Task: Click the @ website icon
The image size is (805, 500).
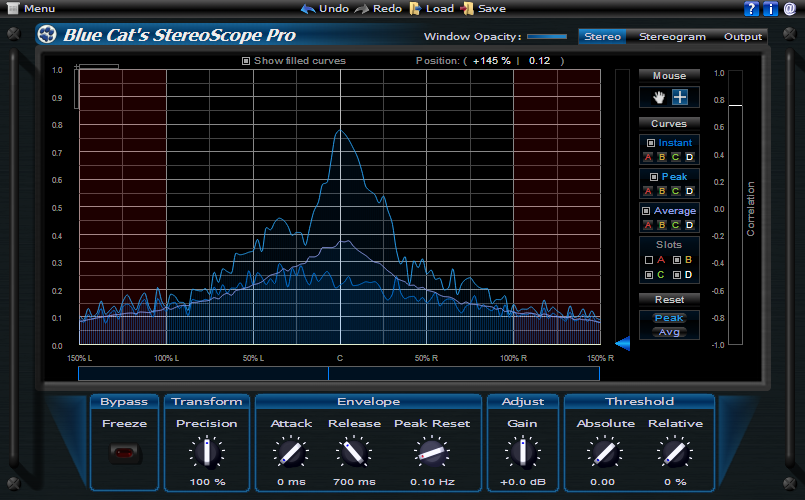Action: tap(789, 9)
